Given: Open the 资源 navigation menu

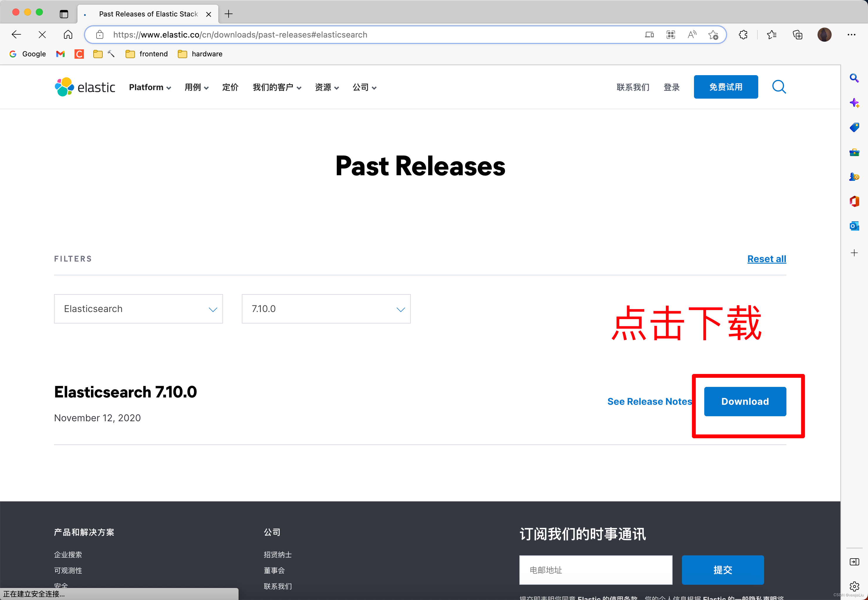Looking at the screenshot, I should coord(326,87).
